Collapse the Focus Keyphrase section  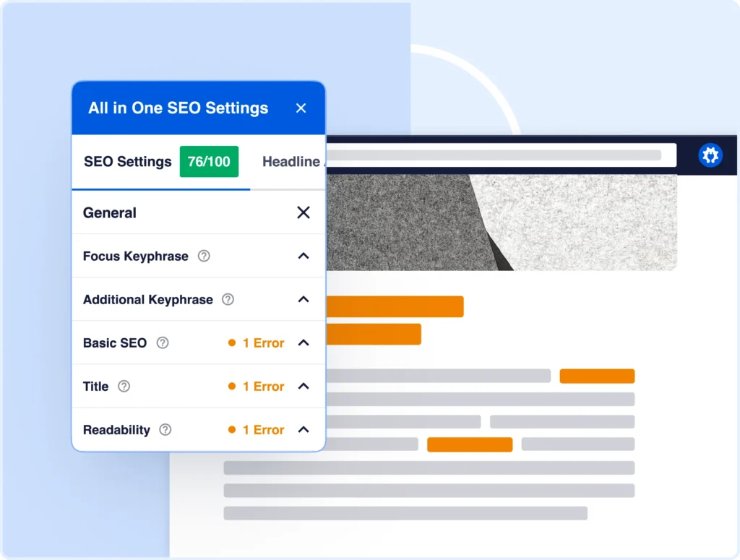pyautogui.click(x=304, y=257)
